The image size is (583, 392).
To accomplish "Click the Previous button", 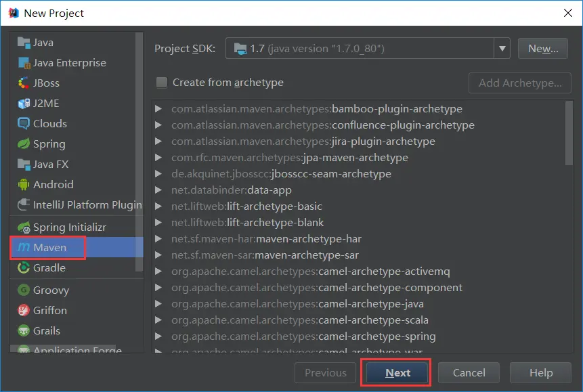I will point(325,372).
